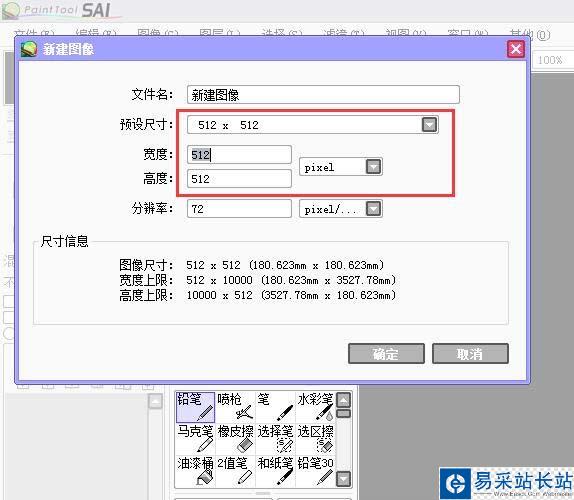Viewport: 574px width, 500px height.
Task: Select the 水彩笔 (Watercolor) tool
Action: pyautogui.click(x=315, y=407)
